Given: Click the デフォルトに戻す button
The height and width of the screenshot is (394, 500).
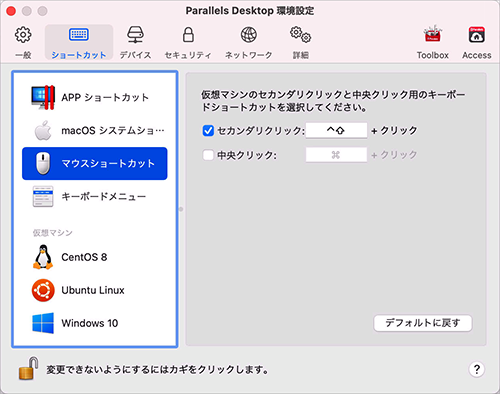Looking at the screenshot, I should coord(423,323).
